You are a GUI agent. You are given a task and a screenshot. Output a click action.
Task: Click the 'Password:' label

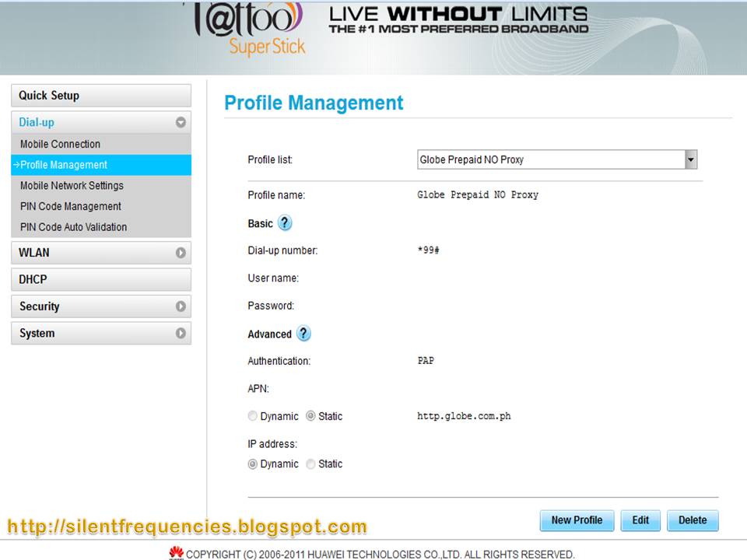tap(271, 306)
